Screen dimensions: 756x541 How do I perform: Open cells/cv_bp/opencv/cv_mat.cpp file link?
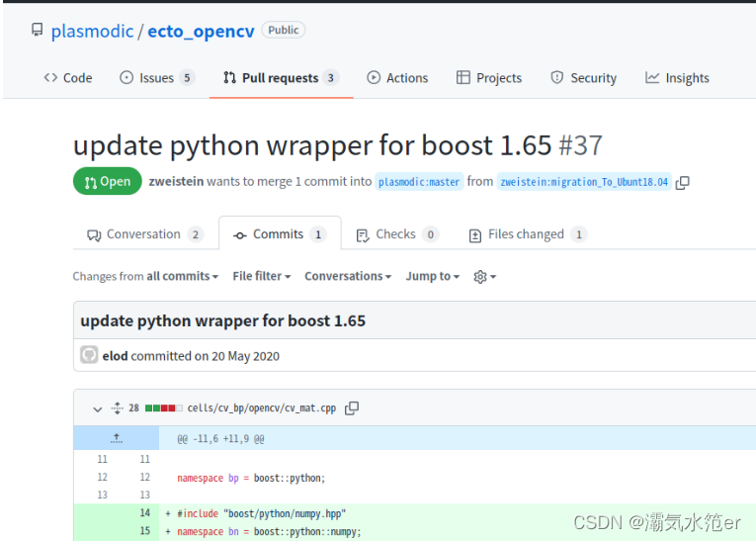[x=261, y=408]
